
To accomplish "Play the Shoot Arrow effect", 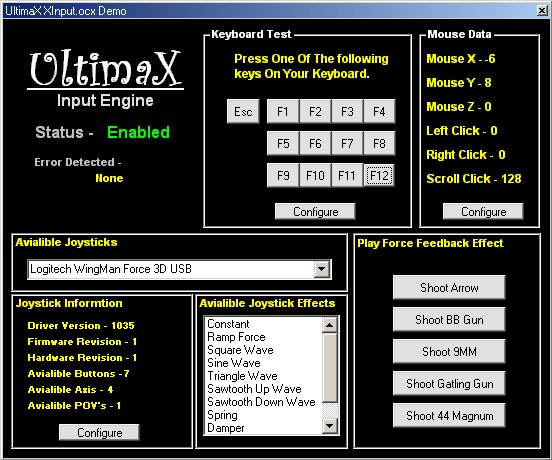I will (x=449, y=288).
